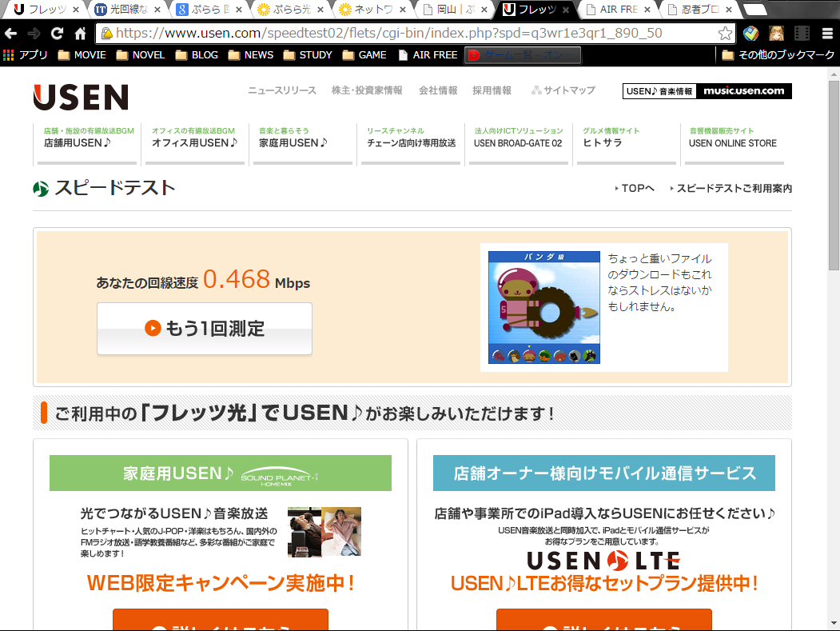Click the USEN logo
The height and width of the screenshot is (631, 840).
tap(81, 97)
